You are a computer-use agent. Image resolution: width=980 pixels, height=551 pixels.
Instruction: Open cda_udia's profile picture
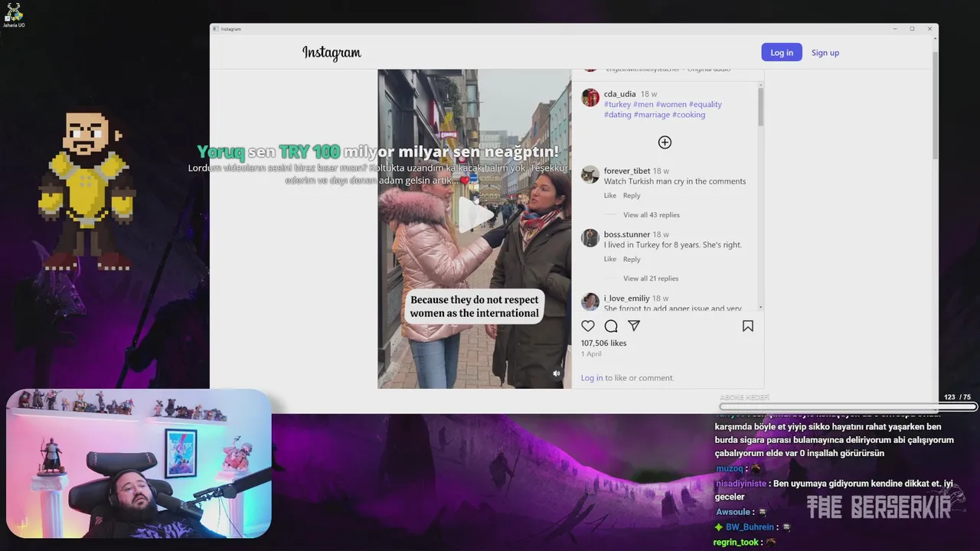point(590,97)
